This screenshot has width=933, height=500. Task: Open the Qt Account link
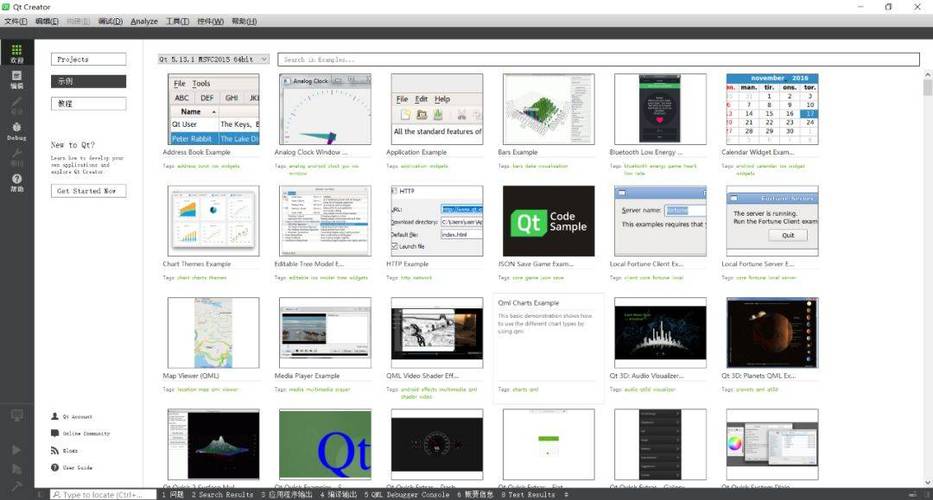[72, 417]
